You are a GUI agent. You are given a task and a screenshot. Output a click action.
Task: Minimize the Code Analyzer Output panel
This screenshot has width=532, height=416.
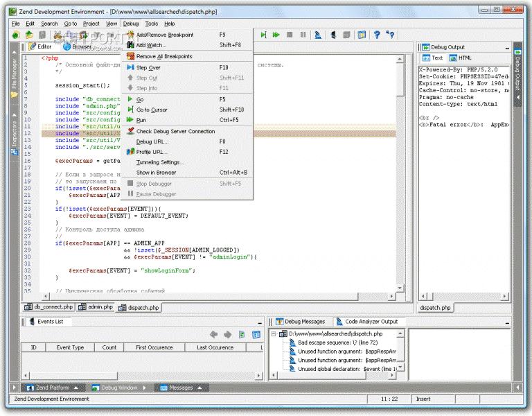coord(507,322)
